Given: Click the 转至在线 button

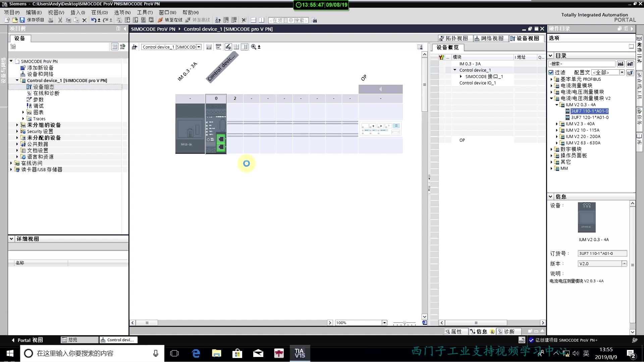Looking at the screenshot, I should coord(170,20).
